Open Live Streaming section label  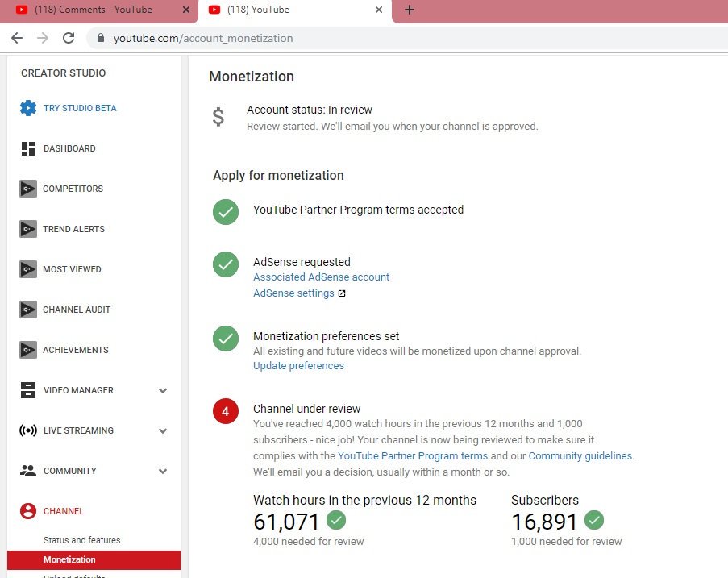pyautogui.click(x=78, y=430)
